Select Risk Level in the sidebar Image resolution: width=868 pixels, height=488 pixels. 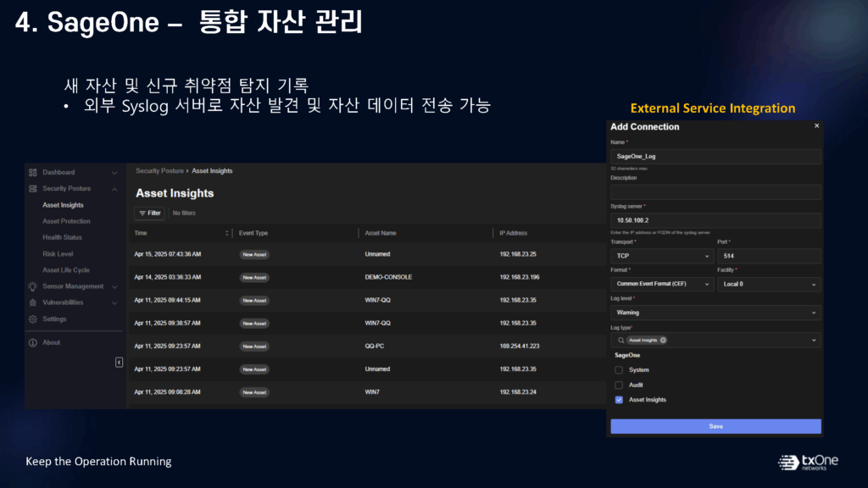58,253
